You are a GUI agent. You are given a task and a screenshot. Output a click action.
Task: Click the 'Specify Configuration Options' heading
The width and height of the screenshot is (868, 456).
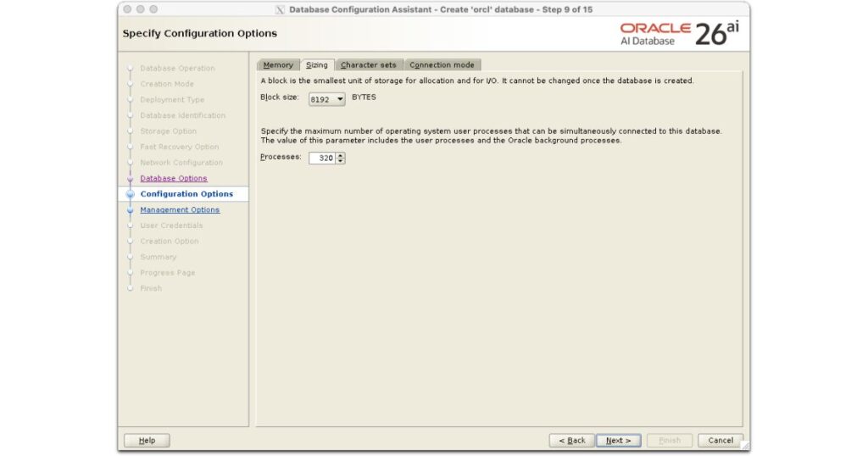point(200,33)
